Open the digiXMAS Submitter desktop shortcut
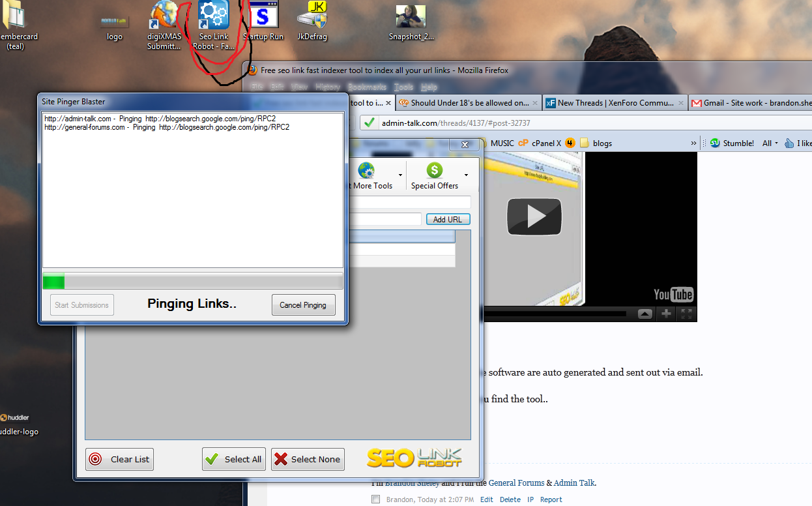This screenshot has width=812, height=506. pos(164,25)
